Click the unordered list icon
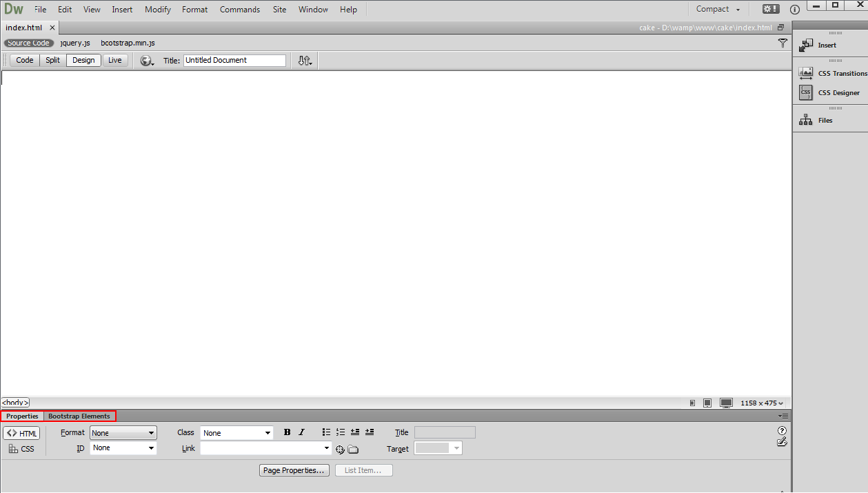This screenshot has height=493, width=868. coord(326,432)
